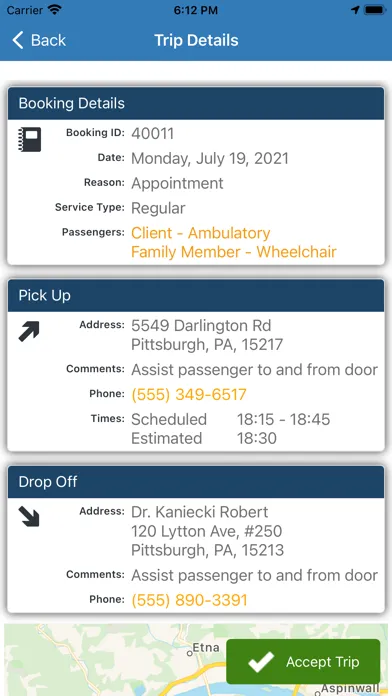
Task: Tap the checkmark icon on Accept Trip
Action: coord(261,662)
